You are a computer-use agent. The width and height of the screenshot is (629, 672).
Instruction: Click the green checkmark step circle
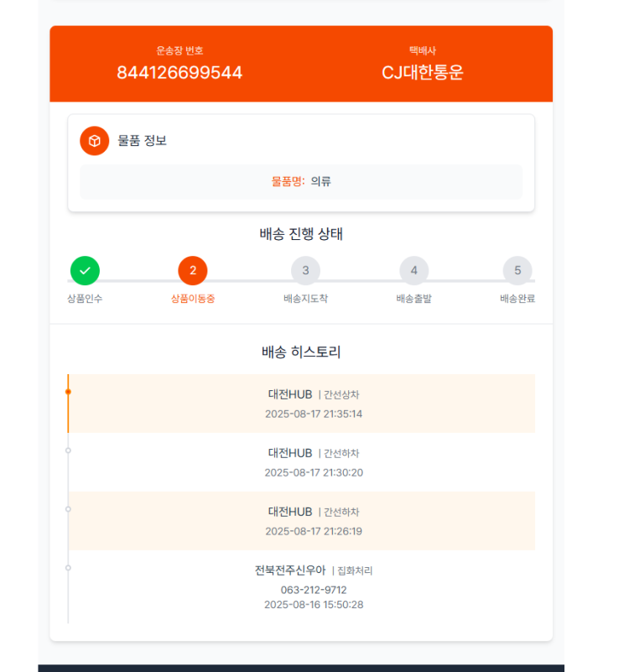[85, 270]
